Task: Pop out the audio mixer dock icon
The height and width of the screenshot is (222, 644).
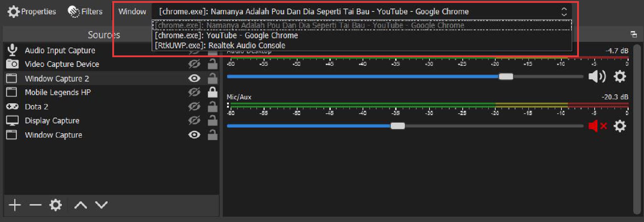Action: [x=634, y=35]
